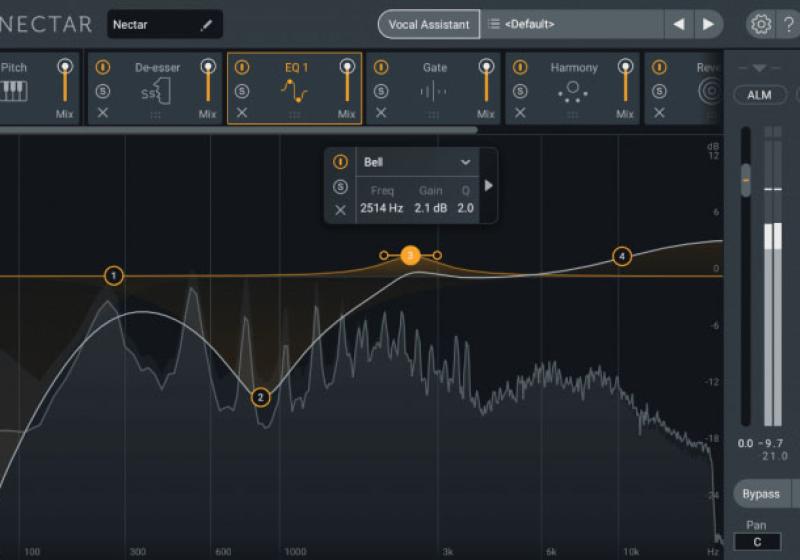The image size is (800, 560).
Task: Solo the De-esser module
Action: point(103,91)
